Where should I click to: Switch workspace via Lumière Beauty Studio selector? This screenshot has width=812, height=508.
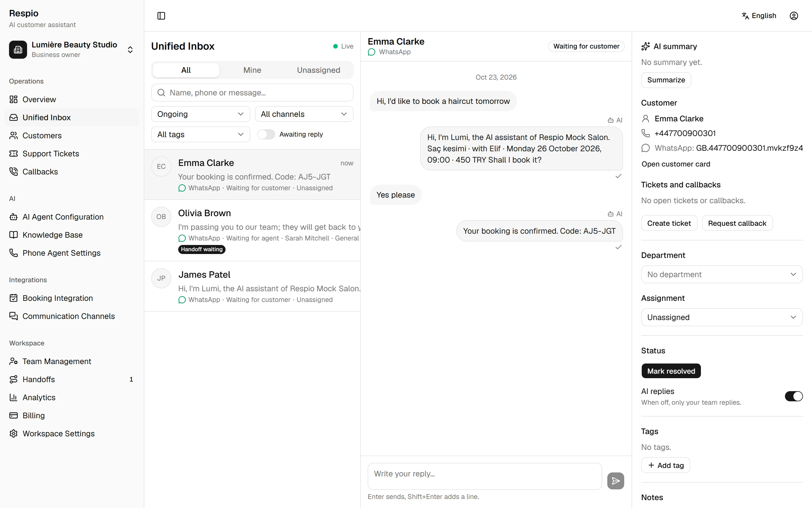coord(72,50)
